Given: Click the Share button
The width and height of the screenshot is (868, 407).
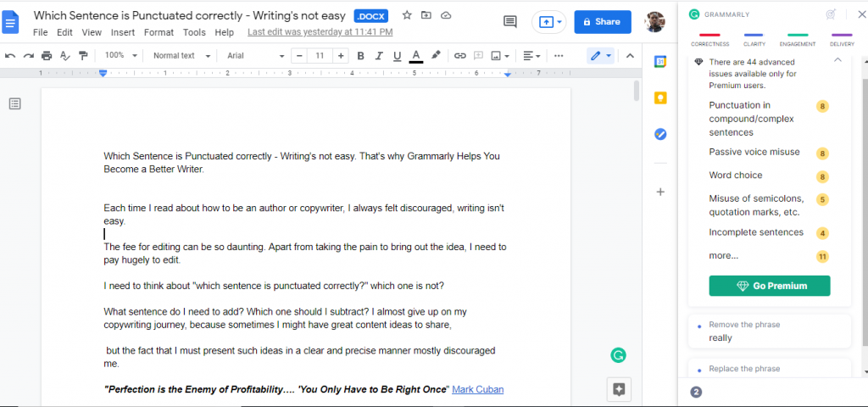Looking at the screenshot, I should point(603,21).
